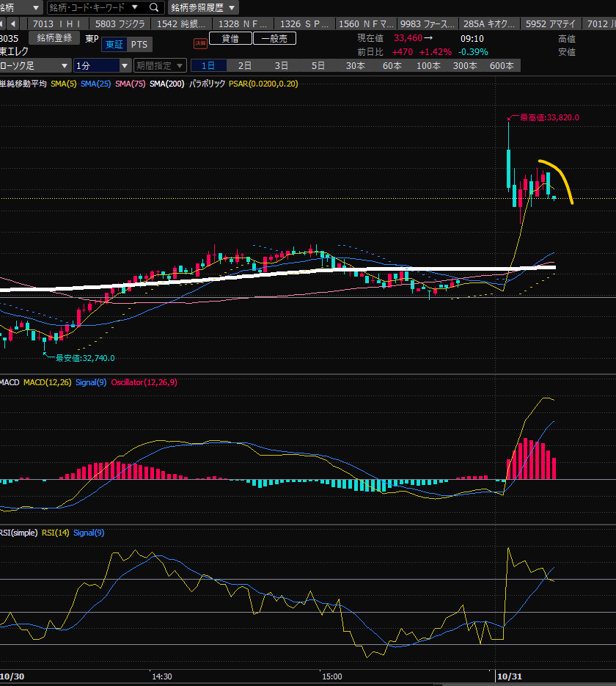Expand the 銘柄参照履歴 history dropdown
Viewport: 616px width, 686px height.
(x=203, y=7)
